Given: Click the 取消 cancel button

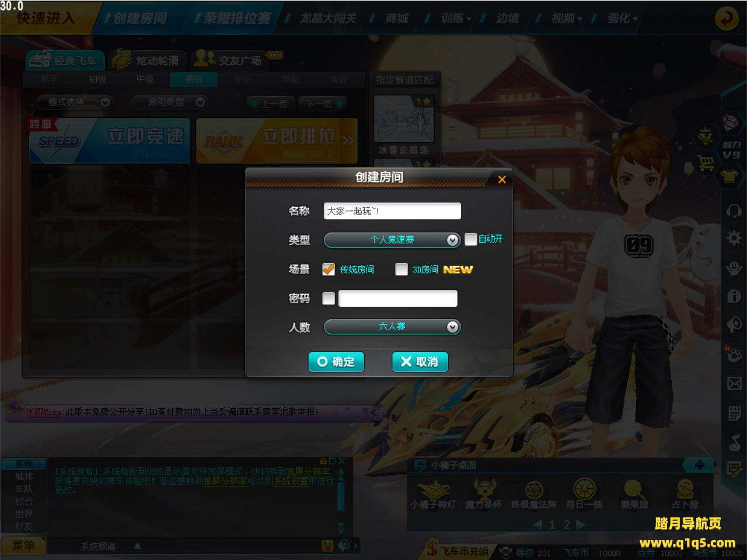Looking at the screenshot, I should pos(420,362).
